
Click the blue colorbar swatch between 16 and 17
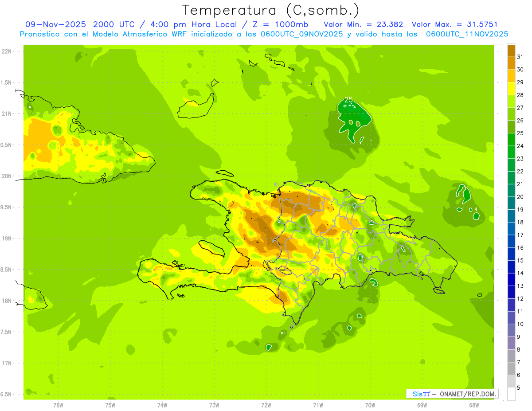point(511,242)
